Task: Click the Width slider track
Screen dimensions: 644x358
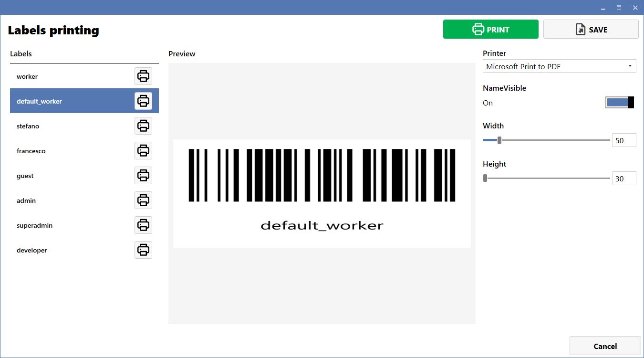Action: click(x=546, y=140)
